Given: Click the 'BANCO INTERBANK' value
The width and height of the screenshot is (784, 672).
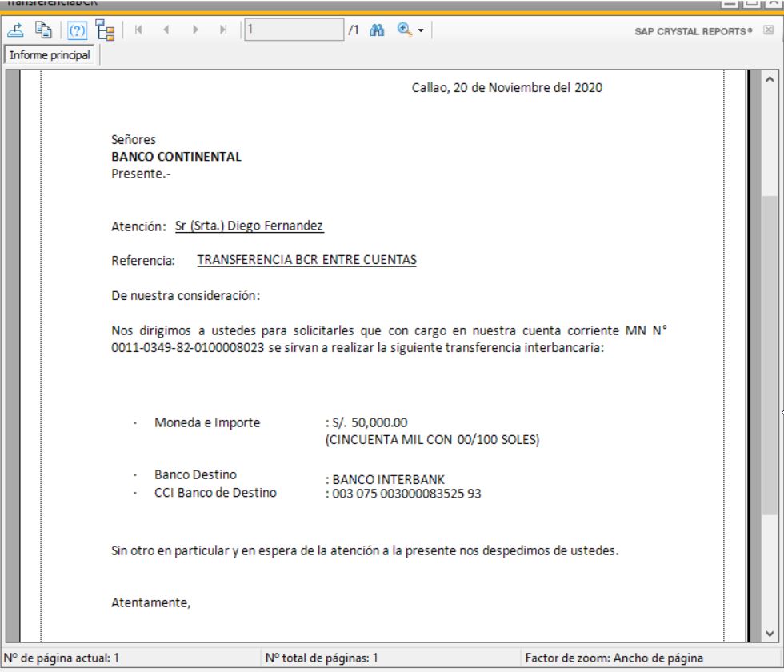Looking at the screenshot, I should (389, 479).
